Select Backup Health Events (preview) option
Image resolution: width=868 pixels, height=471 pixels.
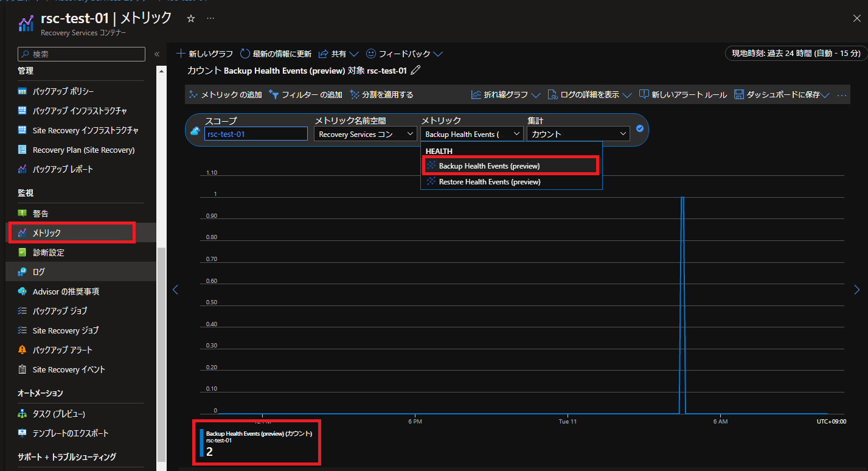[511, 166]
